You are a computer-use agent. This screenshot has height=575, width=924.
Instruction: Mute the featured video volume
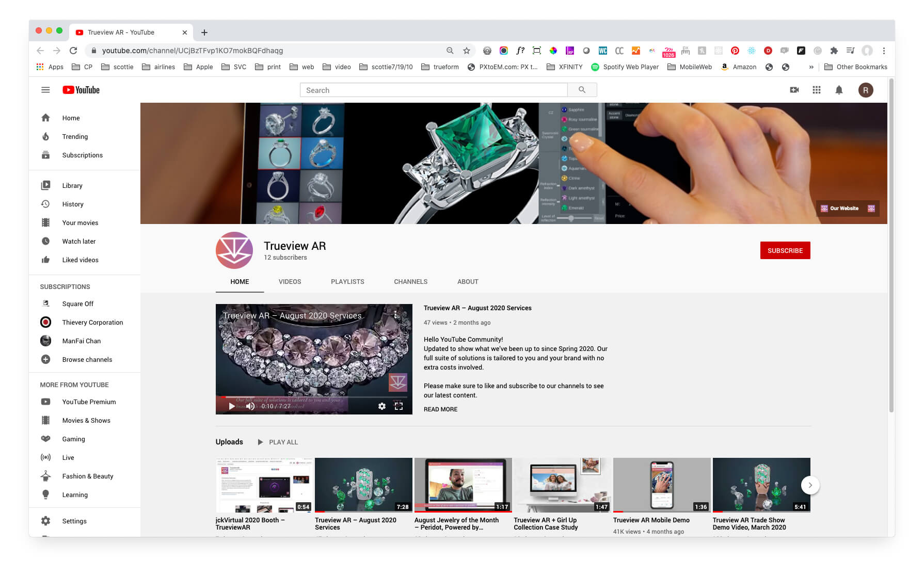click(250, 406)
